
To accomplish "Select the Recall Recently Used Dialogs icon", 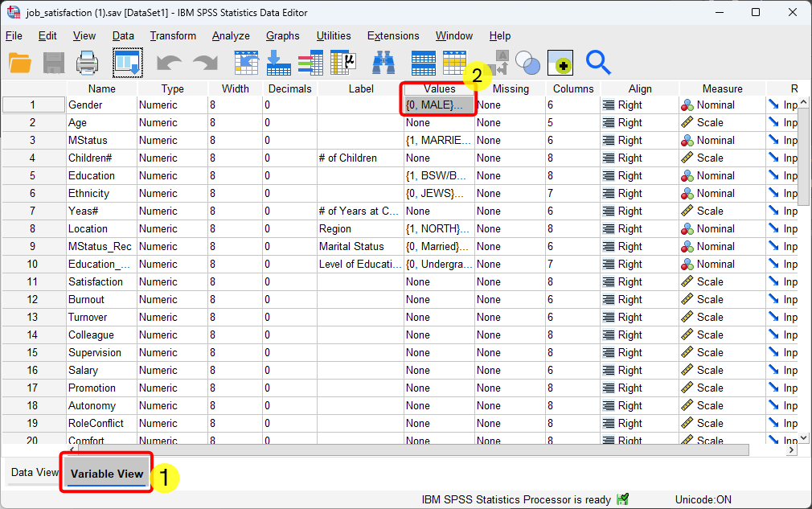I will click(127, 63).
